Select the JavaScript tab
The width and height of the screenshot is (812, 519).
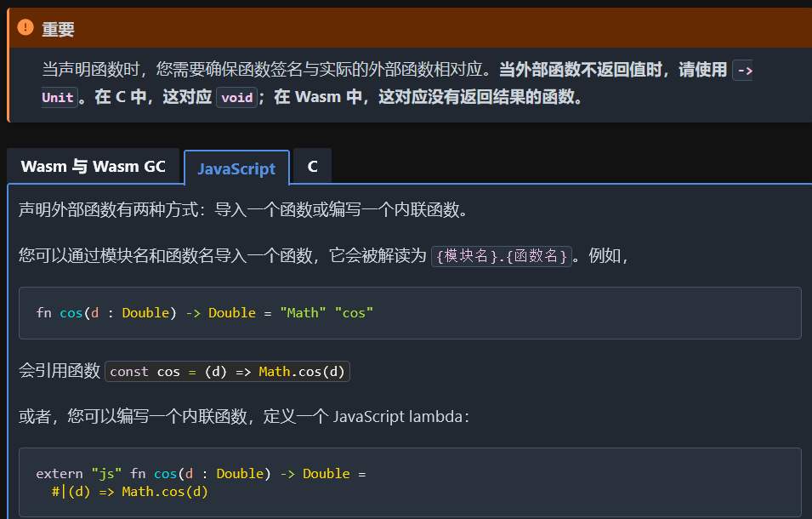[x=236, y=168]
